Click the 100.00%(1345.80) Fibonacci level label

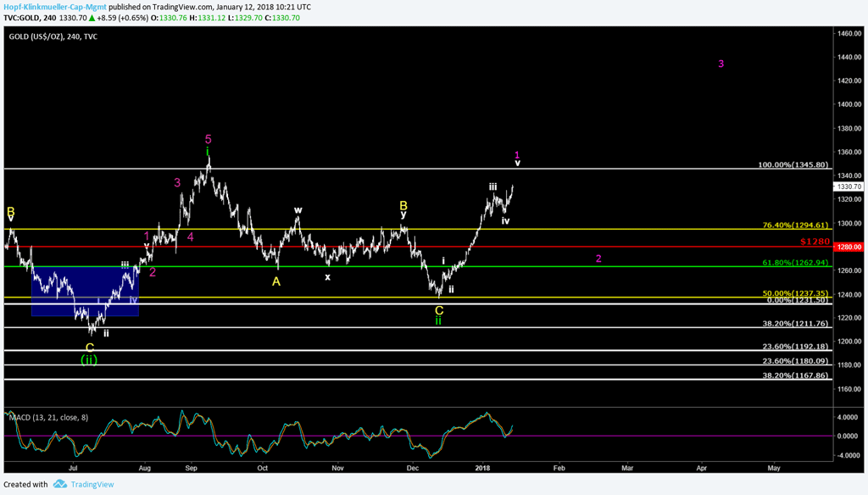coord(793,165)
